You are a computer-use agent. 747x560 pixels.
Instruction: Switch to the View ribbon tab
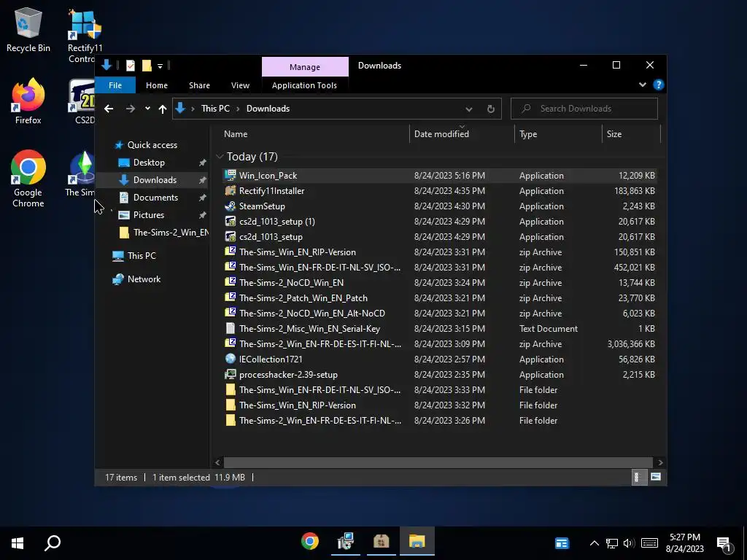tap(240, 85)
